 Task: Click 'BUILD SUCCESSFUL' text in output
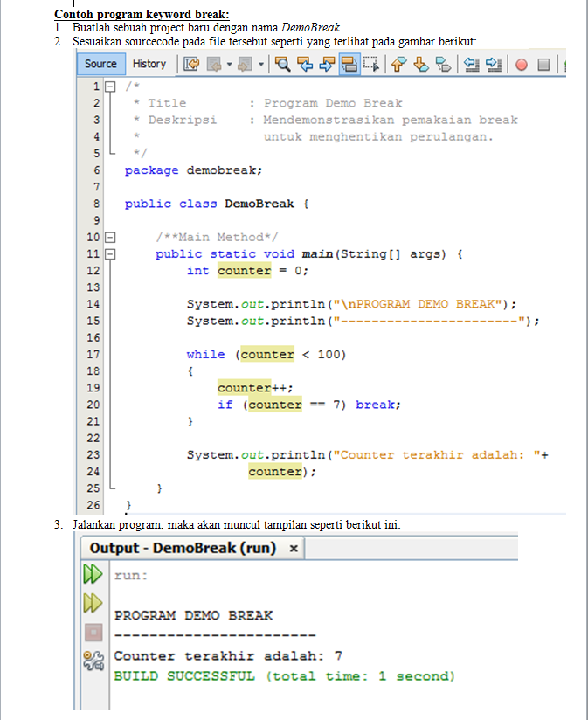point(184,676)
